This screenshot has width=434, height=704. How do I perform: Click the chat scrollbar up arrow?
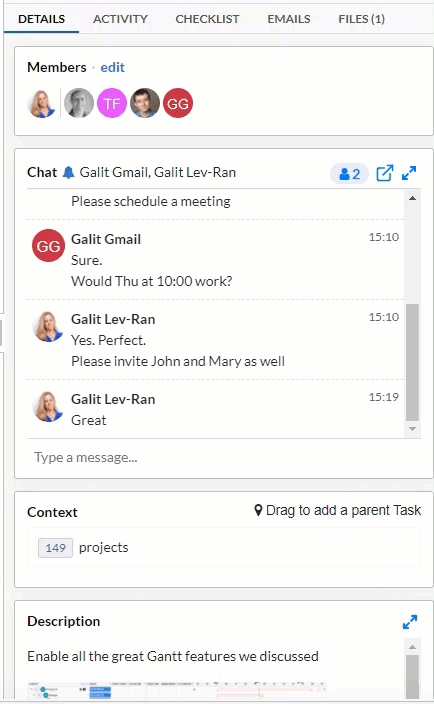click(412, 198)
